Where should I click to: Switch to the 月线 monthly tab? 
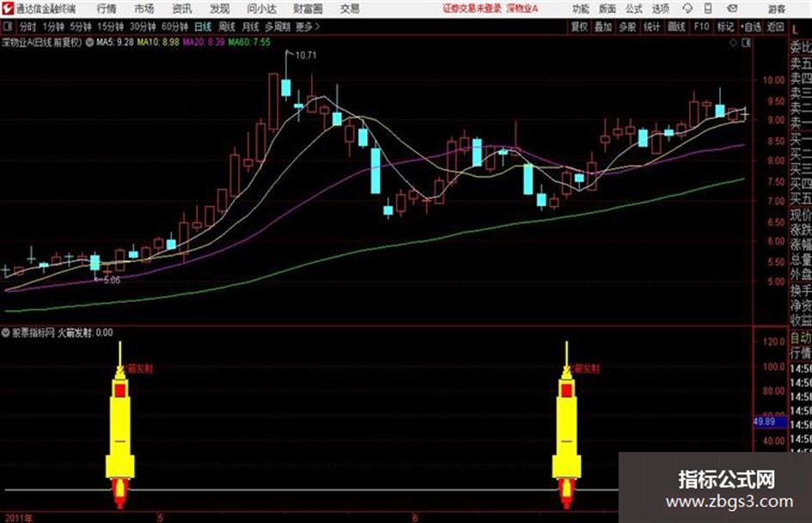click(x=250, y=27)
